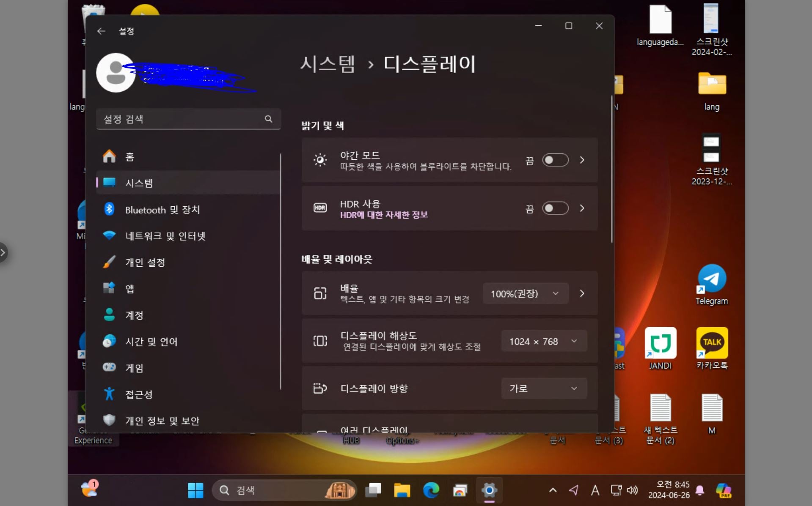Click the network display tray icon

click(x=616, y=490)
